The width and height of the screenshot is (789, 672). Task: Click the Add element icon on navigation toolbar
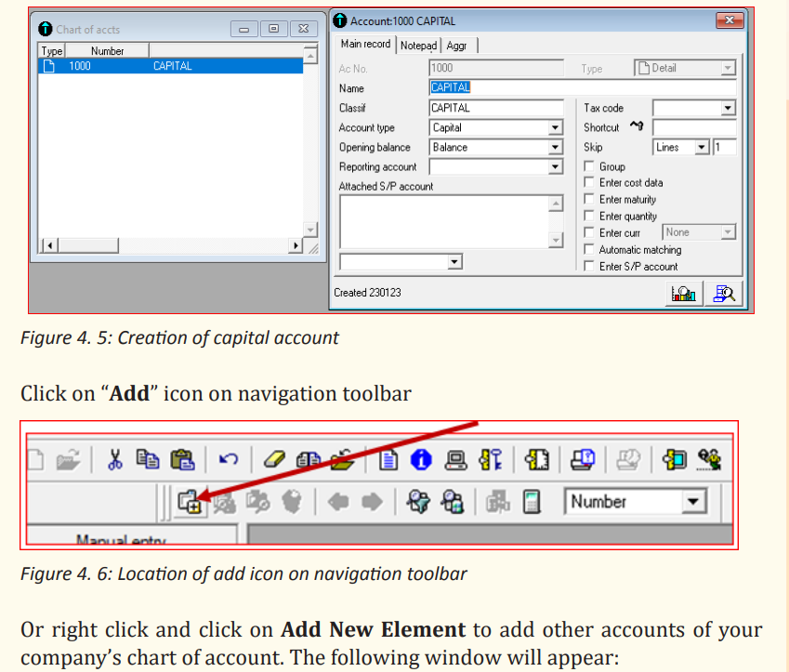(190, 501)
